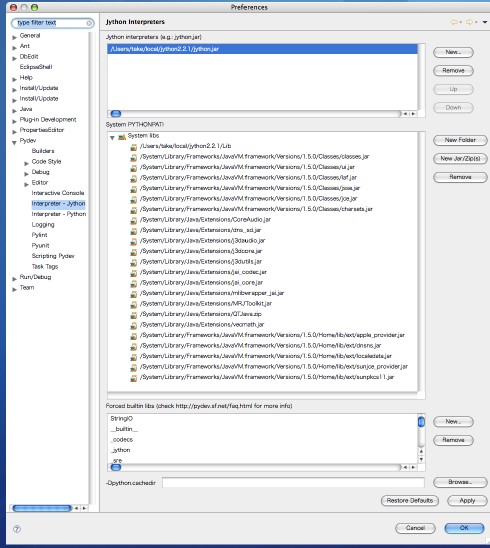
Task: Select the System libs folder icon
Action: point(122,137)
